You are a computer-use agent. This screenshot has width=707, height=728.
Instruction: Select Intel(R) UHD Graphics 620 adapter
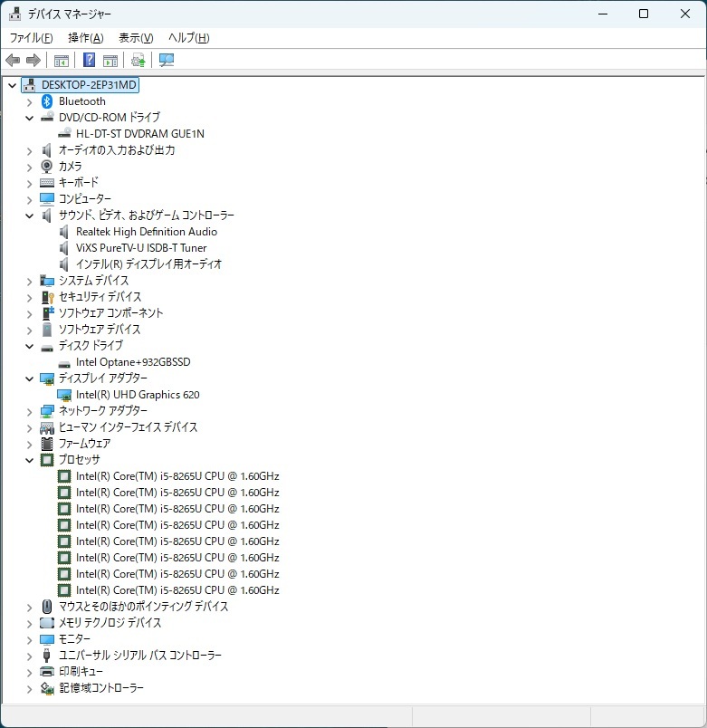(138, 395)
